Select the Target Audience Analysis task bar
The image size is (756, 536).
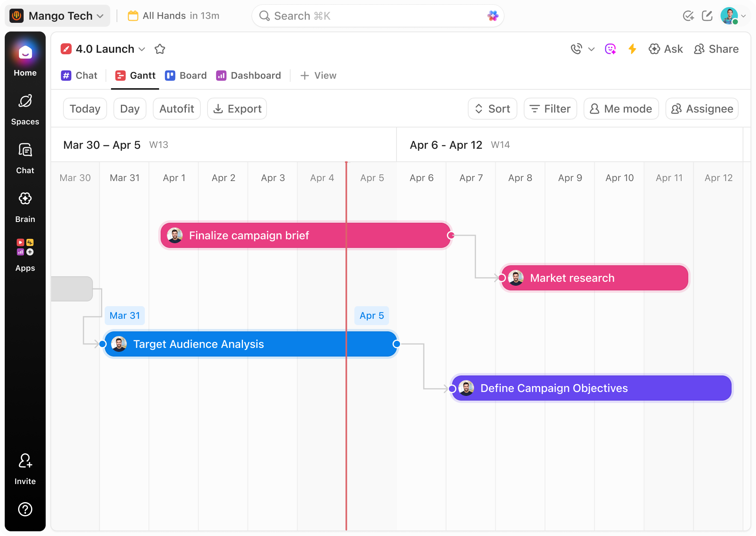(250, 344)
